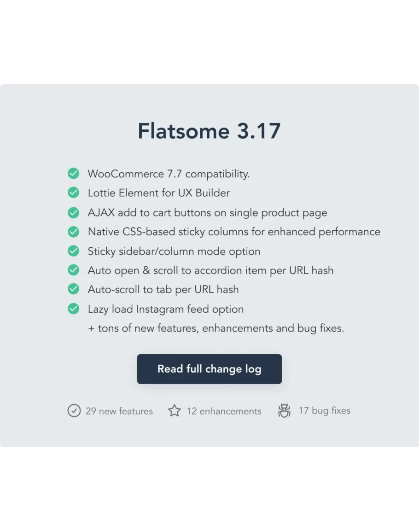Click checkmark beside AJAX add to cart

tap(73, 212)
